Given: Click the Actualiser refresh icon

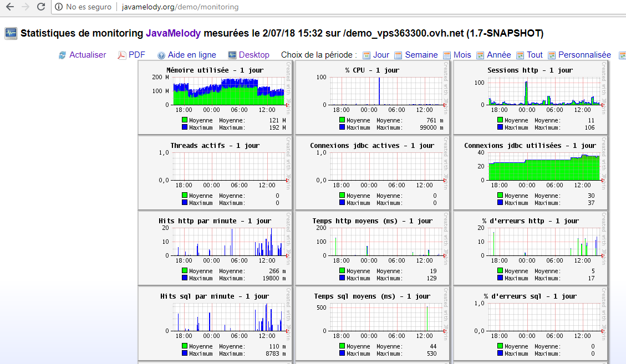Looking at the screenshot, I should click(x=62, y=55).
